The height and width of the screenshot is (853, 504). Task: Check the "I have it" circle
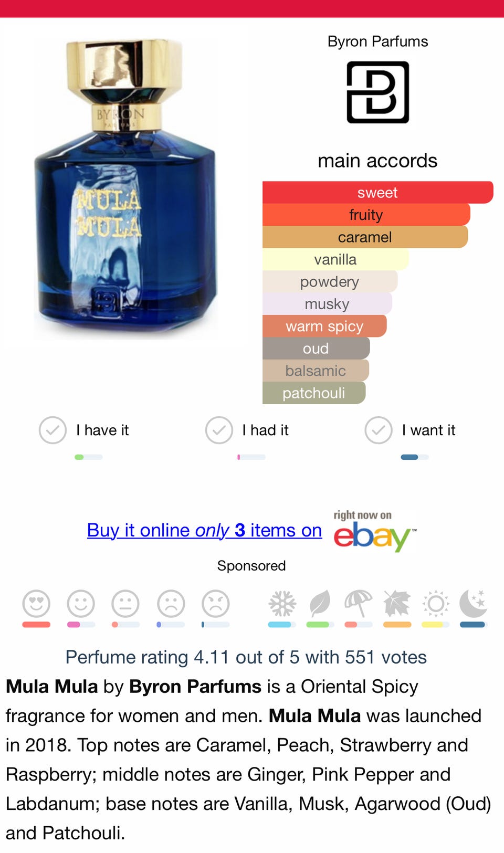coord(52,430)
